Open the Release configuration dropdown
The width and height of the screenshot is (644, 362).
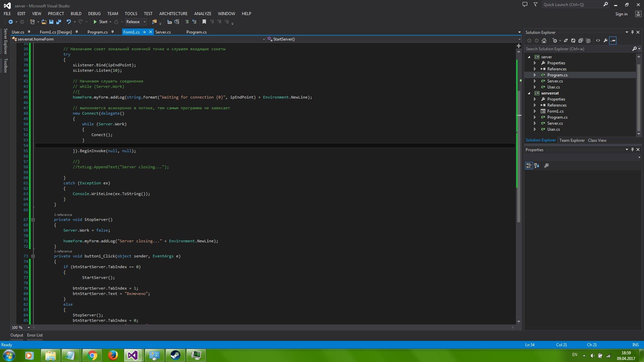click(x=136, y=22)
